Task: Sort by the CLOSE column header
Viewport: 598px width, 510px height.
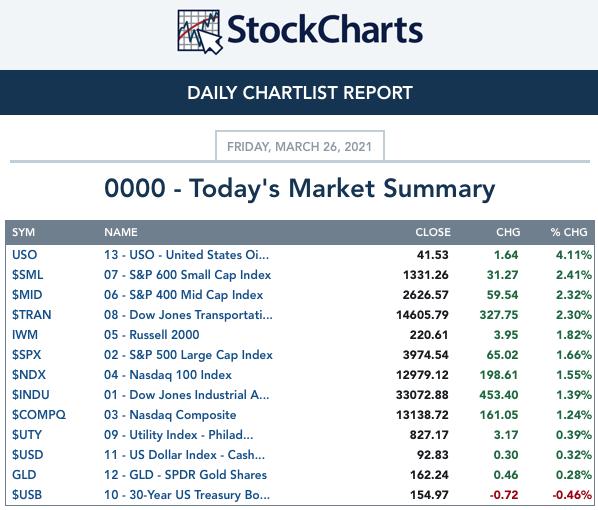Action: 433,232
